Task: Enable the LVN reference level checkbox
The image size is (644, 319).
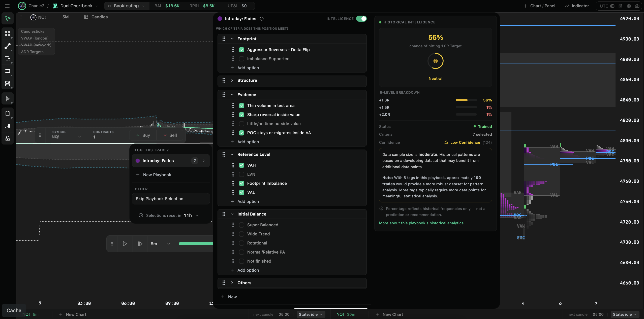Action: 241,174
